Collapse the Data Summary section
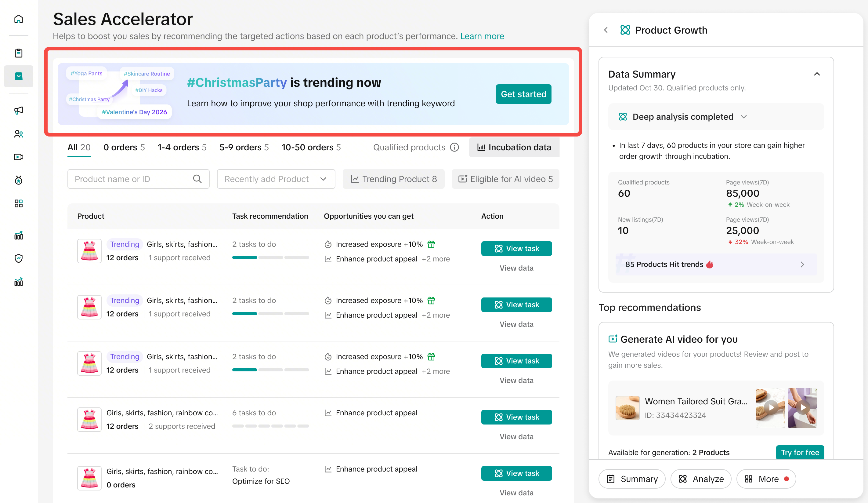868x503 pixels. pyautogui.click(x=817, y=74)
